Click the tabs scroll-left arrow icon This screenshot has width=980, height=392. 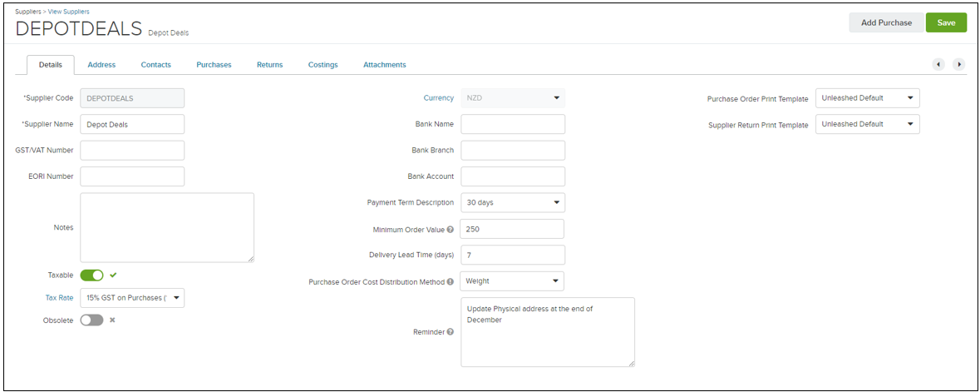tap(938, 64)
